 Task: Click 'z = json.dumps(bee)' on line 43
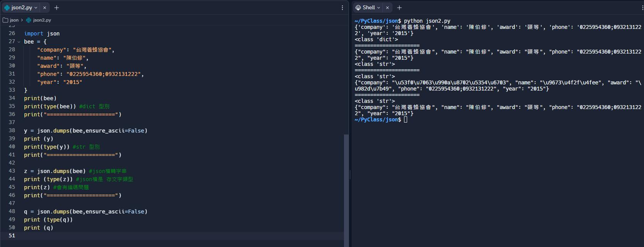point(55,171)
